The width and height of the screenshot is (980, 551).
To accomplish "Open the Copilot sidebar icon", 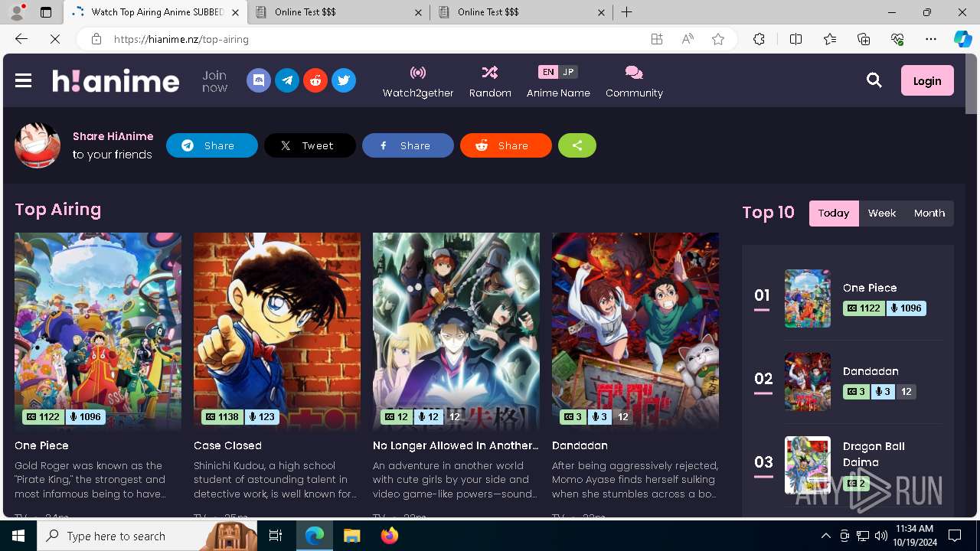I will [963, 39].
